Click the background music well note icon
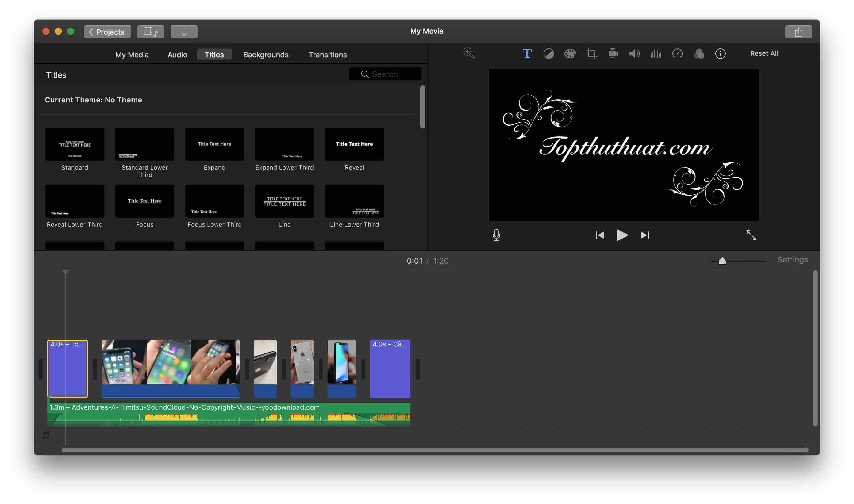The width and height of the screenshot is (854, 504). (46, 435)
